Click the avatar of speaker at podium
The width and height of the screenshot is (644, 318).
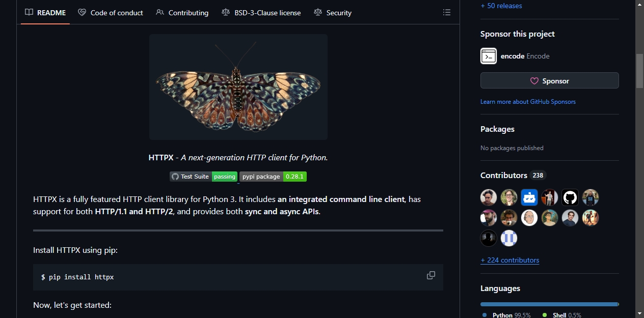pyautogui.click(x=550, y=197)
